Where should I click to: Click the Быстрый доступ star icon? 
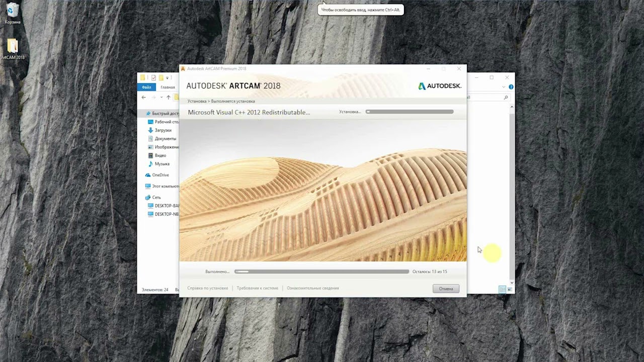point(148,114)
